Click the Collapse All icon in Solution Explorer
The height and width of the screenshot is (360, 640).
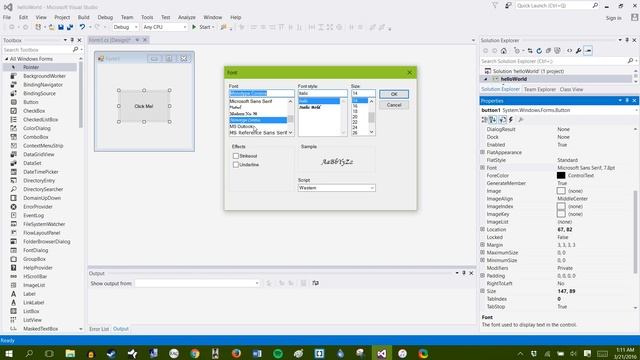click(548, 51)
